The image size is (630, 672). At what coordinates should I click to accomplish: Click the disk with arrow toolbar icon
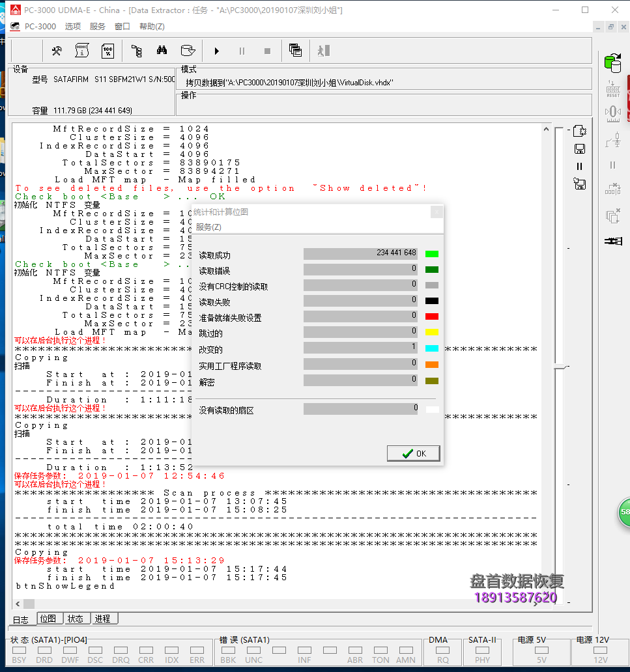[188, 51]
